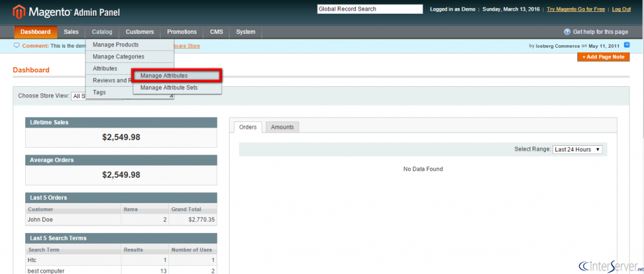
Task: Click the Number of Uses column header
Action: click(x=191, y=249)
